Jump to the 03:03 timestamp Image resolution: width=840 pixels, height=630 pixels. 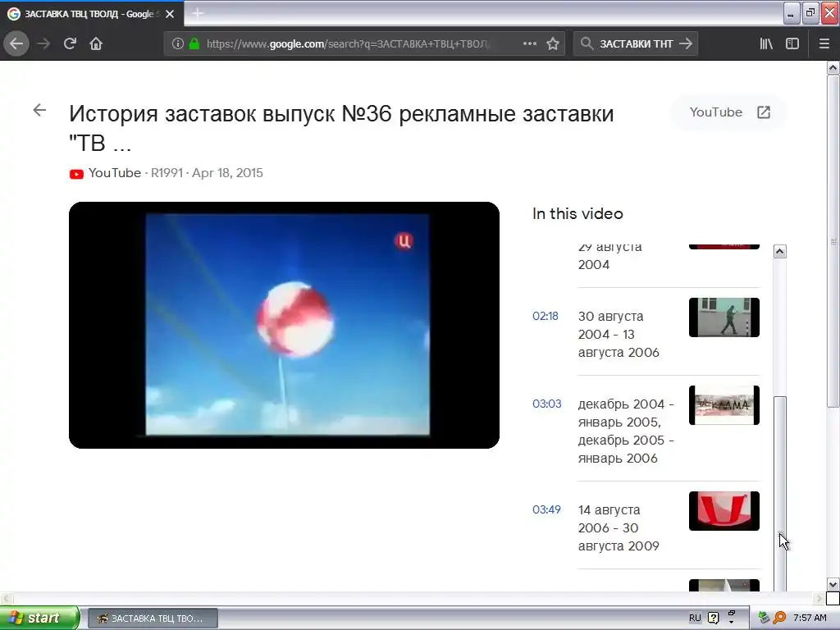[546, 404]
